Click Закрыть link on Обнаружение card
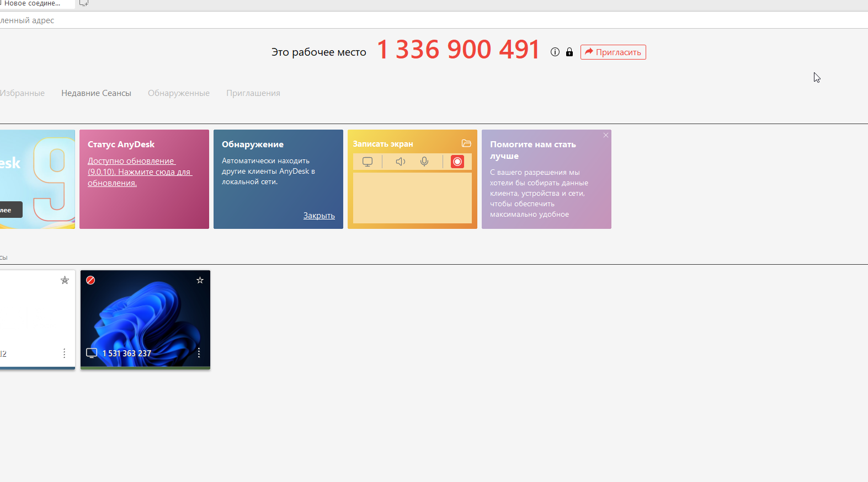868x482 pixels. click(x=319, y=216)
